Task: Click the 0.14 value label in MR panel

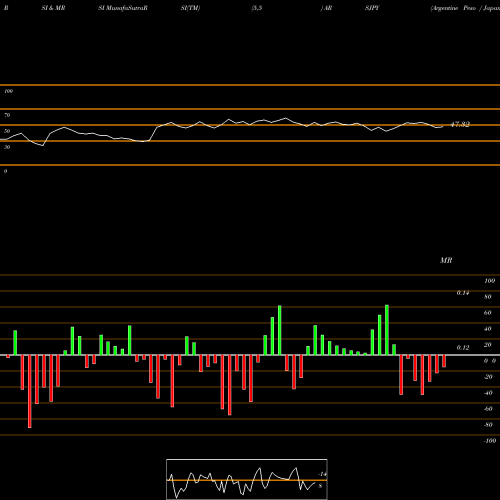Action: 463,293
